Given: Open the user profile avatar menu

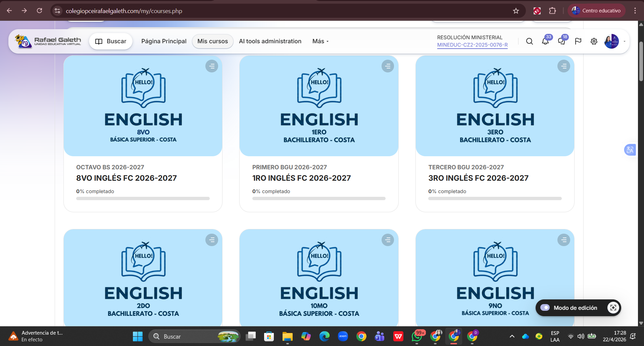Looking at the screenshot, I should pyautogui.click(x=611, y=41).
